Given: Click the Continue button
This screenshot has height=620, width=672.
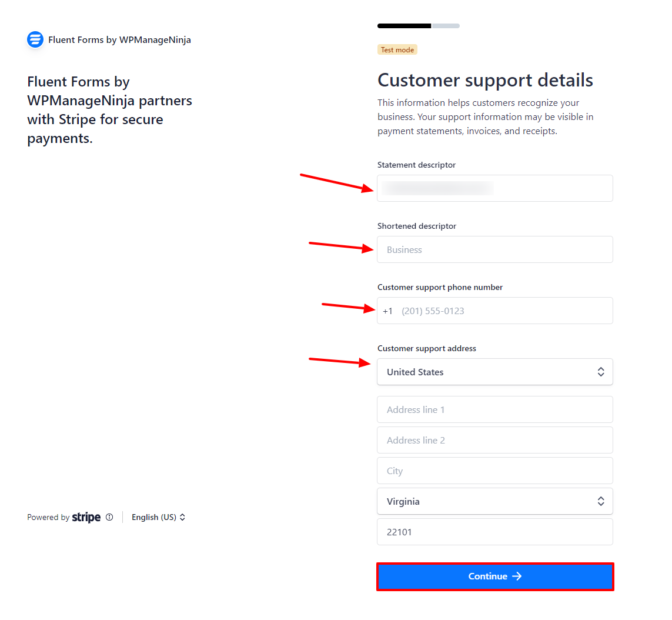Looking at the screenshot, I should (495, 576).
